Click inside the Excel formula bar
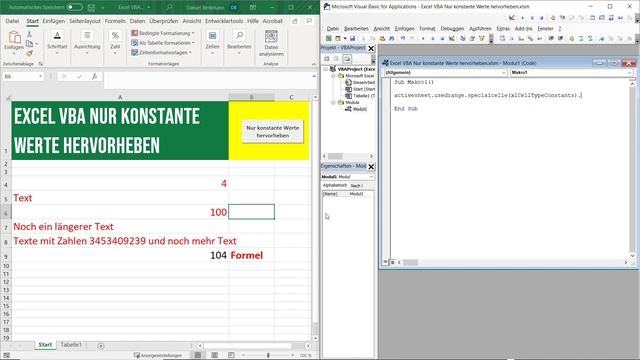This screenshot has width=640, height=360. (207, 80)
